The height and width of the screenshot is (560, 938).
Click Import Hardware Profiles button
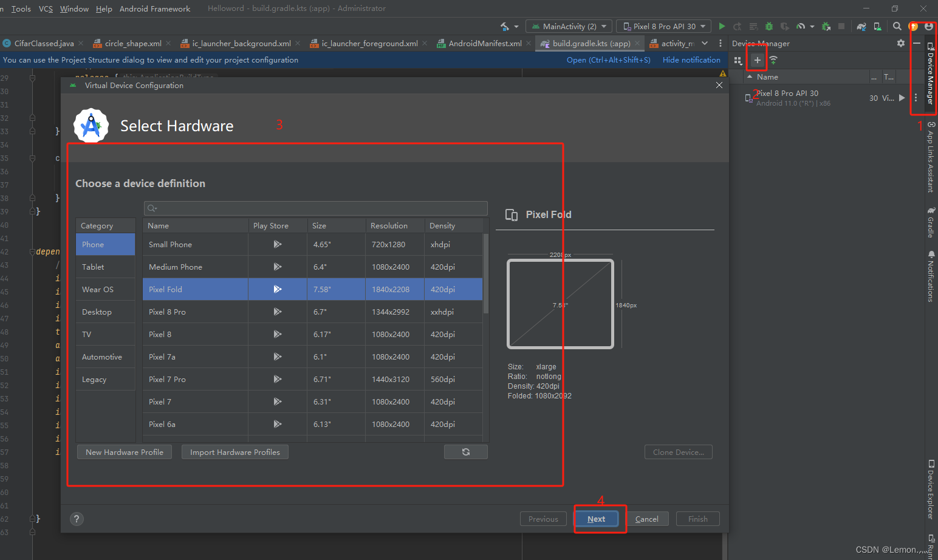[235, 452]
